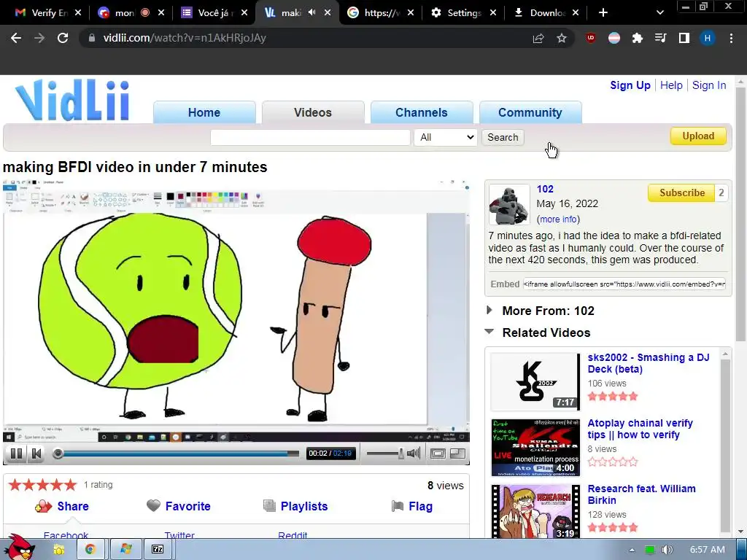This screenshot has width=747, height=560.
Task: Click the VidLii logo
Action: [72, 100]
